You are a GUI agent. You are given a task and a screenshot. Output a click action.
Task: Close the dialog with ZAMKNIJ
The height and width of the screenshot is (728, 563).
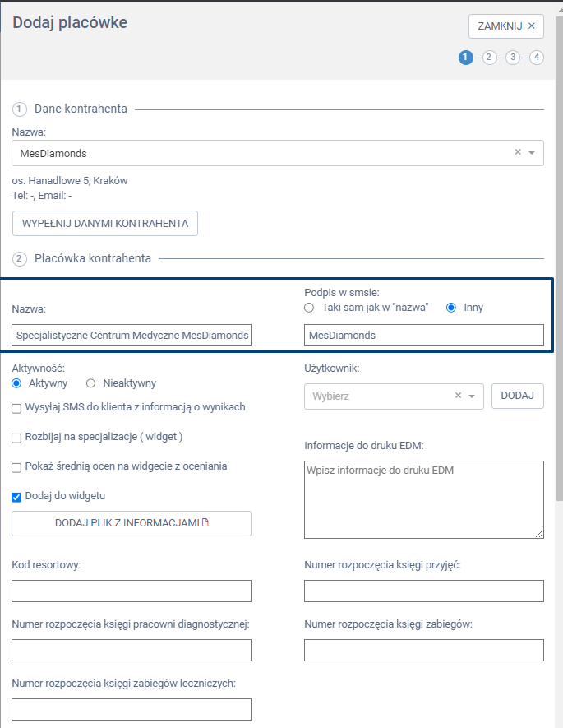tap(506, 26)
